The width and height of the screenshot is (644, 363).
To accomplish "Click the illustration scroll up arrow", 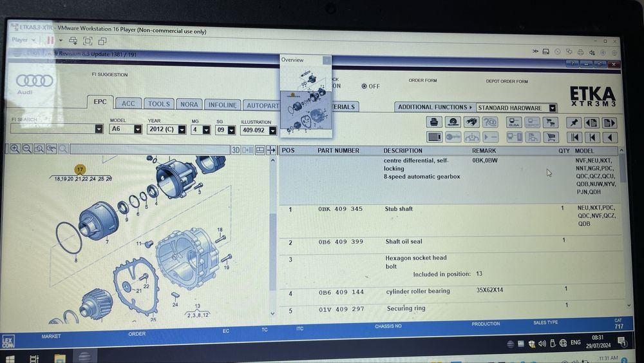I will (272, 161).
